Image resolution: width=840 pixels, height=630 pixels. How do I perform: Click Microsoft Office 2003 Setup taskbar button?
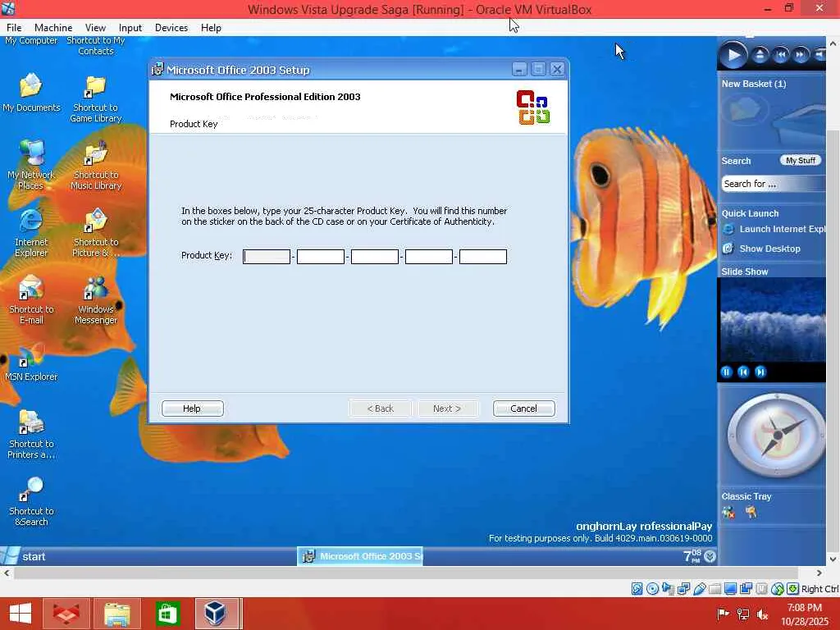[361, 557]
